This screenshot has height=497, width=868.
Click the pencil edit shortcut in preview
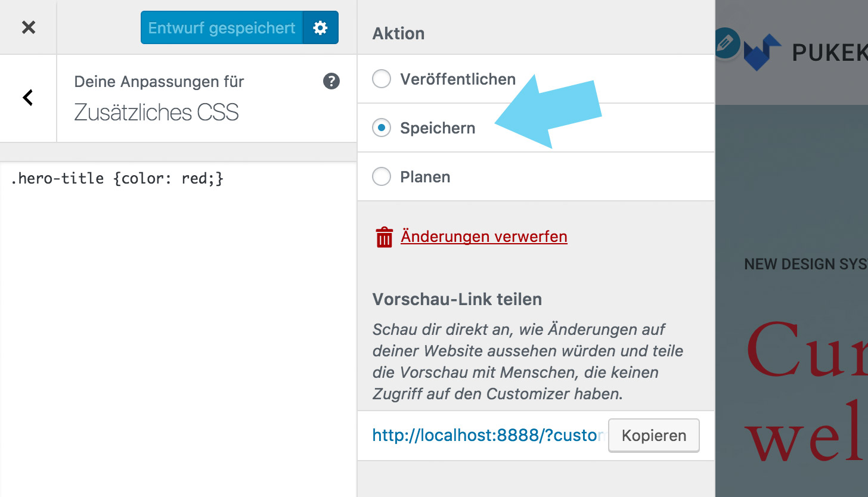[x=726, y=43]
